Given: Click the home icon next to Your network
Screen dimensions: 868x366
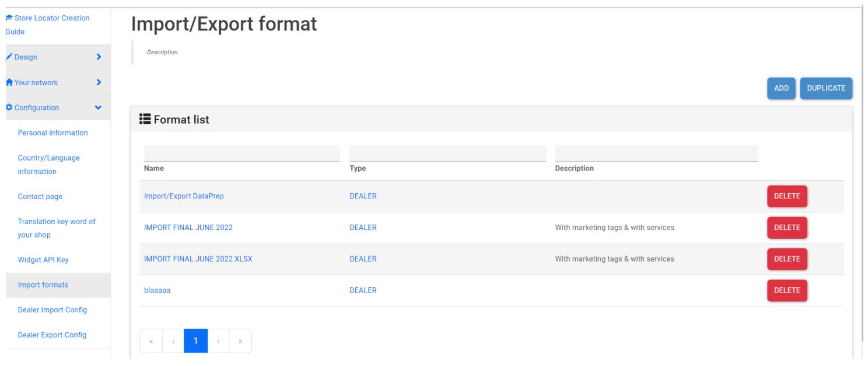Looking at the screenshot, I should 9,82.
